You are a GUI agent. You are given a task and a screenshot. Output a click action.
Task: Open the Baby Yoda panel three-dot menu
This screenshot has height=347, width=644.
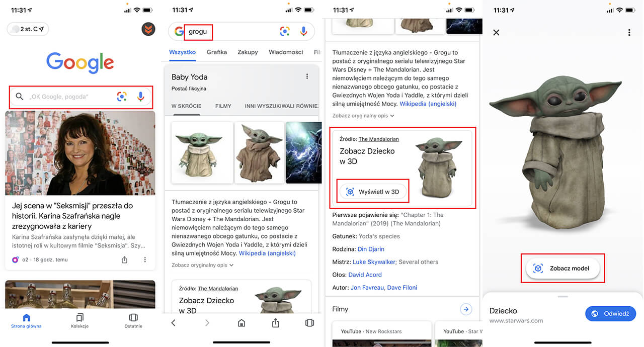[x=307, y=76]
